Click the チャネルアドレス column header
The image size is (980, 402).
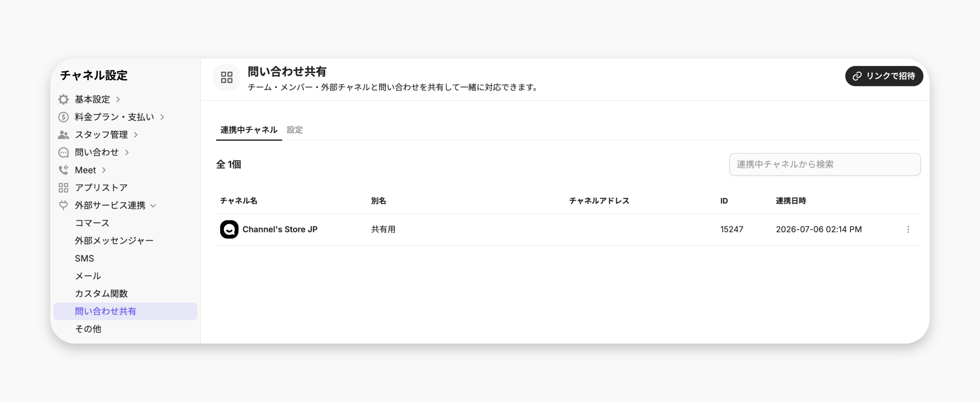click(599, 201)
